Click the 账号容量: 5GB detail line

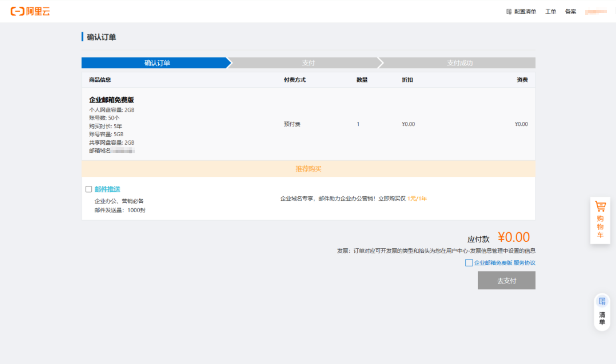click(x=106, y=134)
